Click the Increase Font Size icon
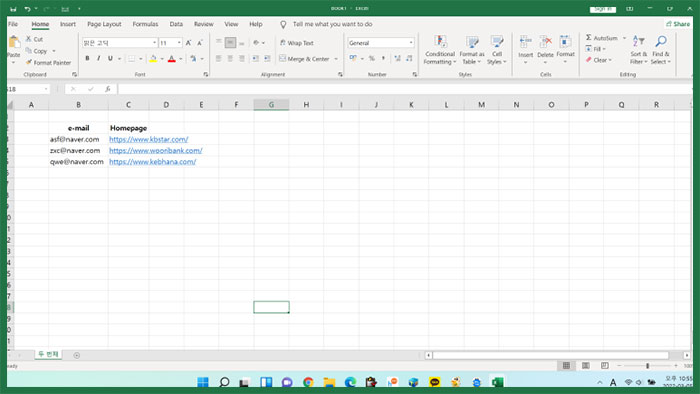Viewport: 700px width, 394px height. point(188,43)
